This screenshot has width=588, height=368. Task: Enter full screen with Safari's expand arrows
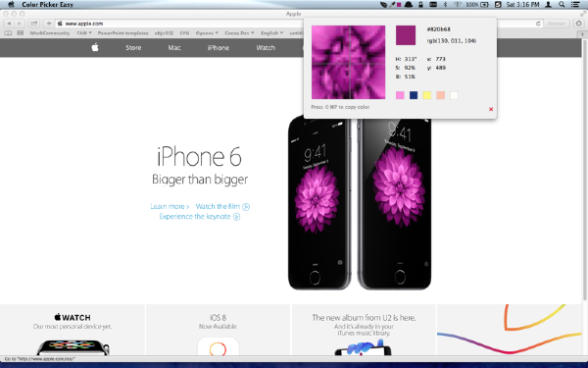click(x=583, y=14)
